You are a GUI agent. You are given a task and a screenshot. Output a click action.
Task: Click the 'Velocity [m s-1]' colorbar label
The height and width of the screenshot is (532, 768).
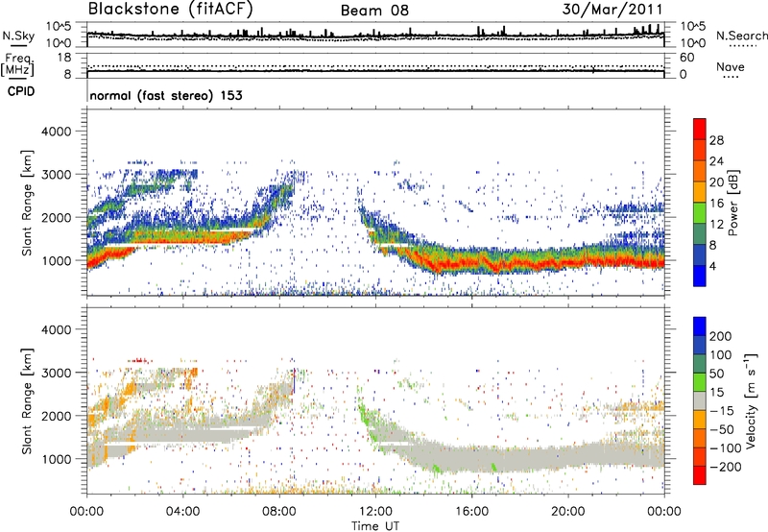tap(750, 401)
